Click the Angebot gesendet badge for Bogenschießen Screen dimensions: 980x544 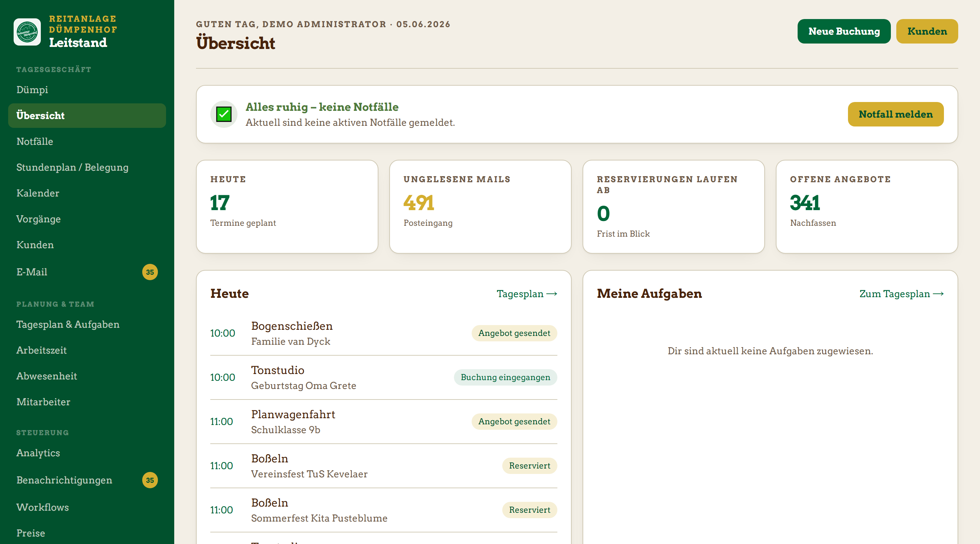(x=514, y=333)
